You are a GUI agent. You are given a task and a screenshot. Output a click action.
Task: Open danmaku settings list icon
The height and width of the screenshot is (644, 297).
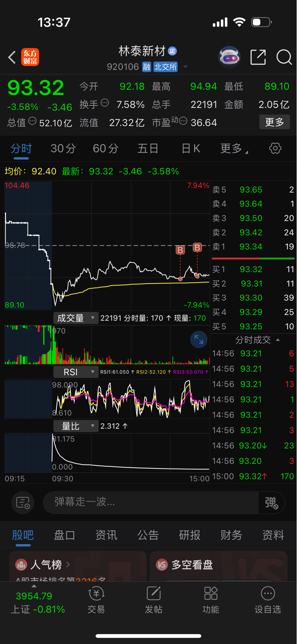(x=23, y=502)
